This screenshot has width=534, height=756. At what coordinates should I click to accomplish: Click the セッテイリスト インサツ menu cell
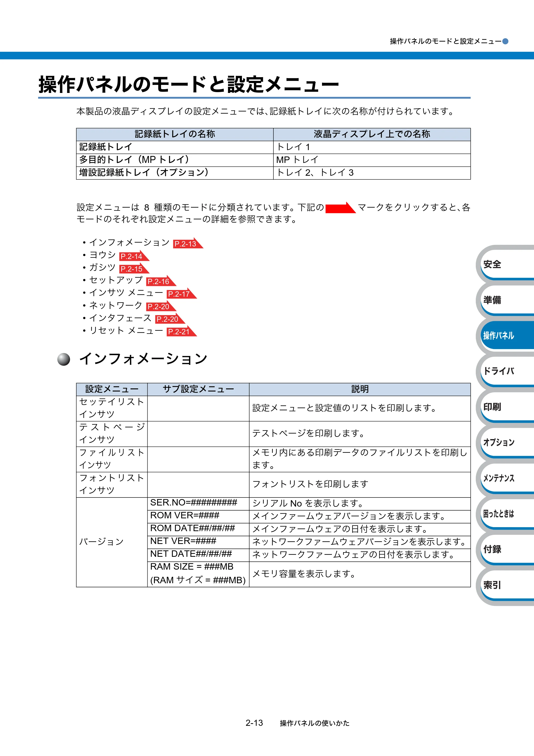tap(112, 409)
